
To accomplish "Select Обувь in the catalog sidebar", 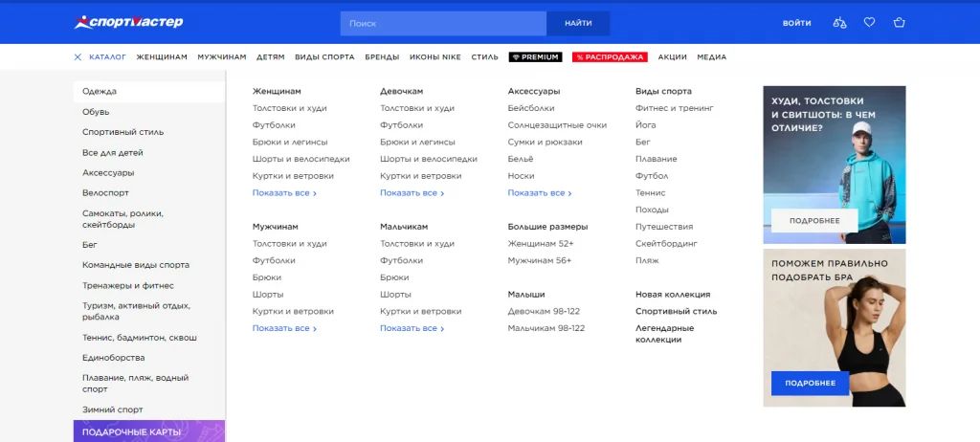I will click(x=96, y=112).
